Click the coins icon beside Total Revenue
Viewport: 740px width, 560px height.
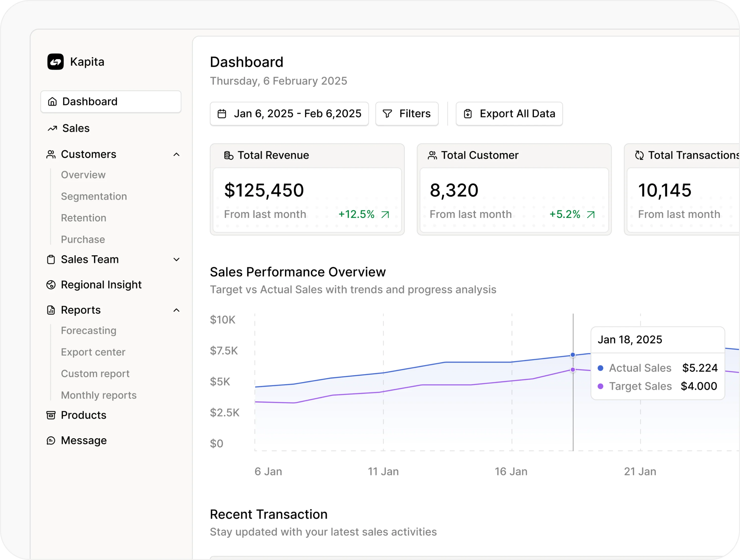pos(229,156)
